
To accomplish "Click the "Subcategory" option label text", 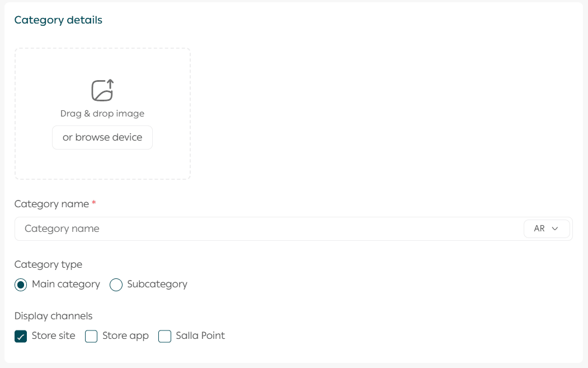I will point(157,284).
